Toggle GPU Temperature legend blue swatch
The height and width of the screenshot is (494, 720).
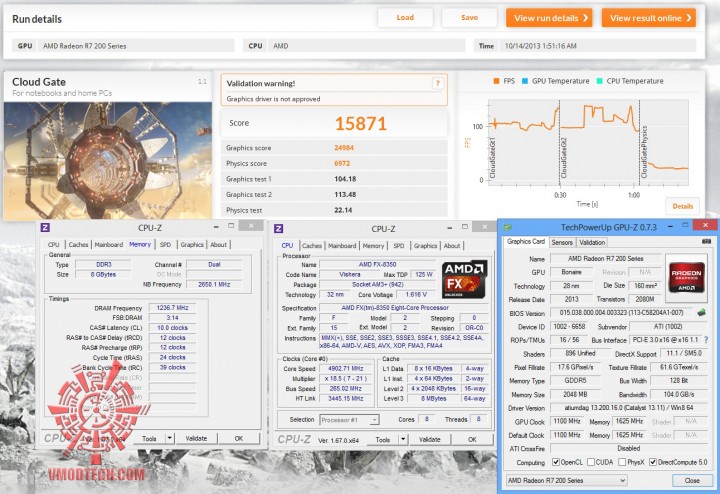pos(525,81)
